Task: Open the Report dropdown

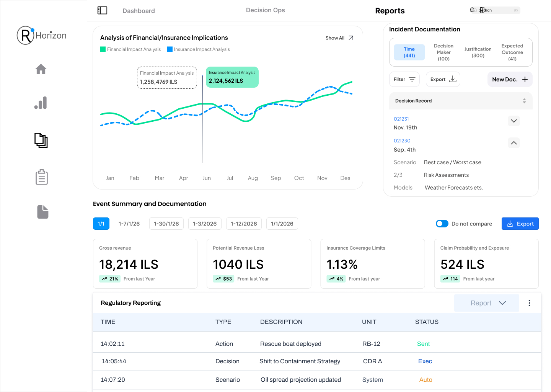Action: point(487,303)
